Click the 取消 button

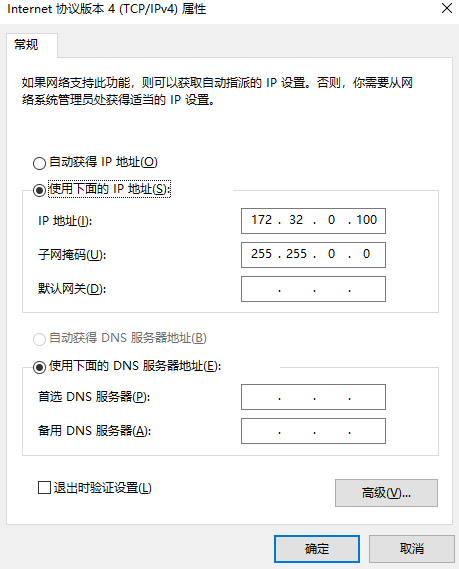point(411,548)
